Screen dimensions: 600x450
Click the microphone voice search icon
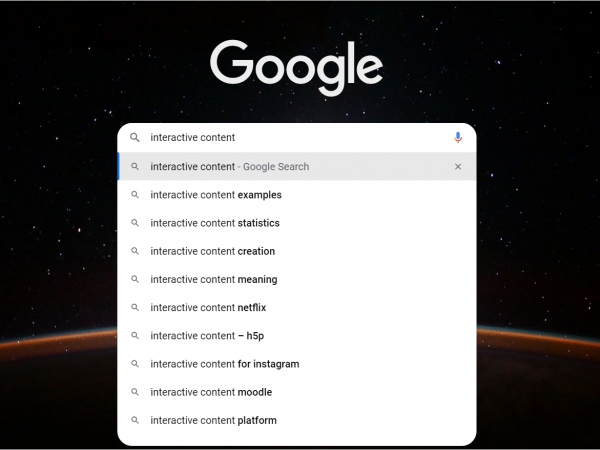click(458, 138)
